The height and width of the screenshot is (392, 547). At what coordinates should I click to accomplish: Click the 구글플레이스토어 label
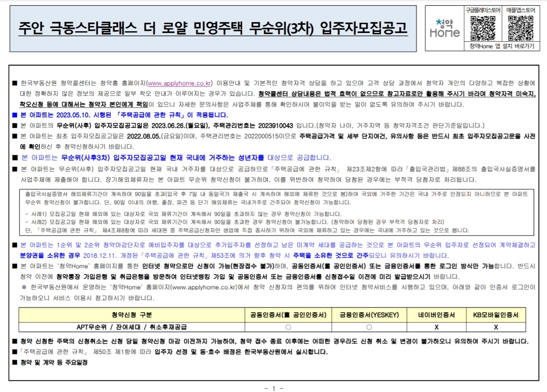pyautogui.click(x=483, y=10)
